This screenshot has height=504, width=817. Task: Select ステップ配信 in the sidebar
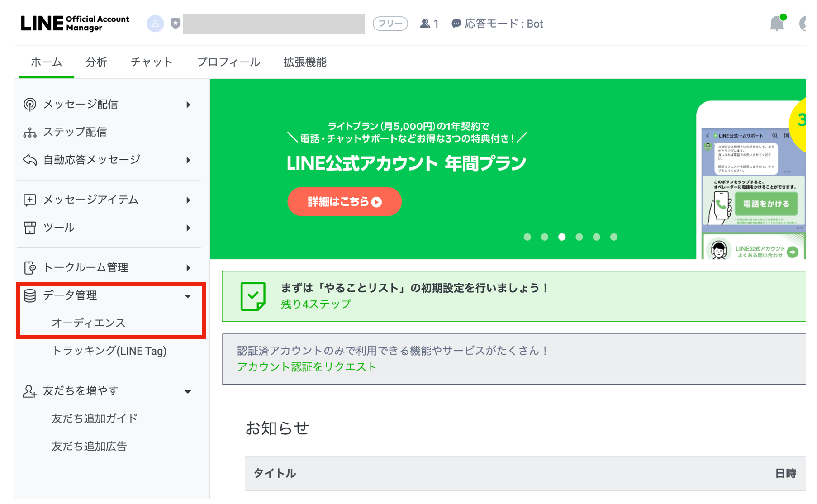coord(75,132)
